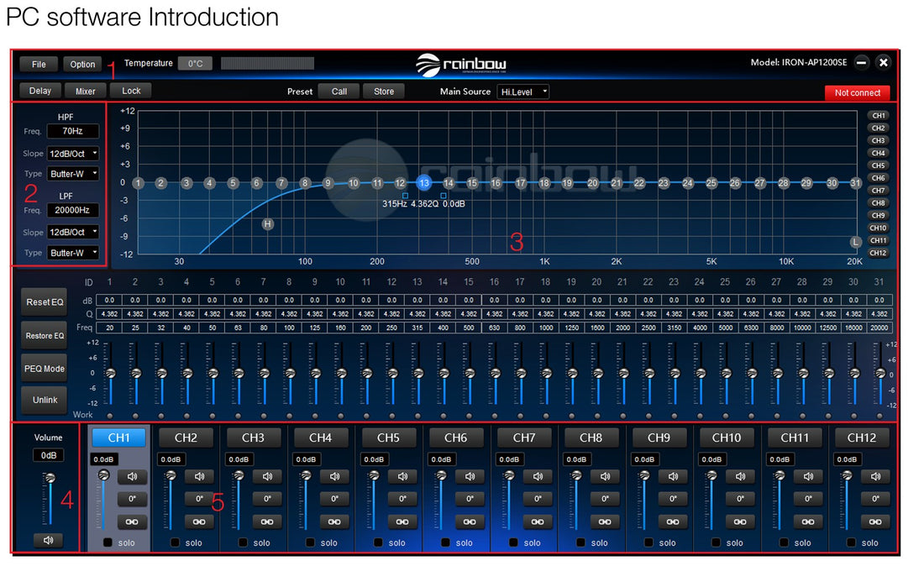924x566 pixels.
Task: Open the Option menu
Action: pyautogui.click(x=82, y=64)
